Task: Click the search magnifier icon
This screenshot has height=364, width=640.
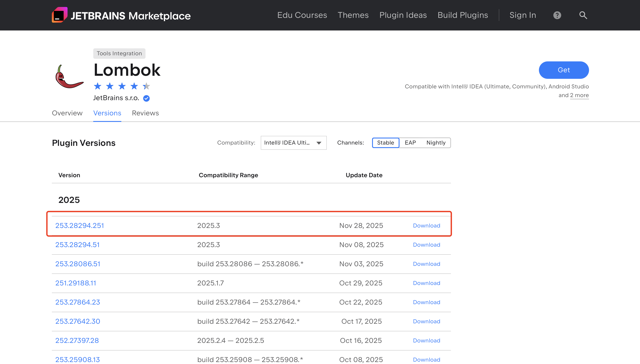Action: 583,15
